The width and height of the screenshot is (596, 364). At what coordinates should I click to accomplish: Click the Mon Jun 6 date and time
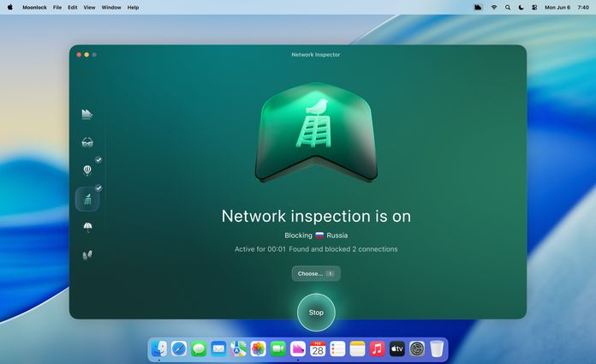[x=567, y=7]
